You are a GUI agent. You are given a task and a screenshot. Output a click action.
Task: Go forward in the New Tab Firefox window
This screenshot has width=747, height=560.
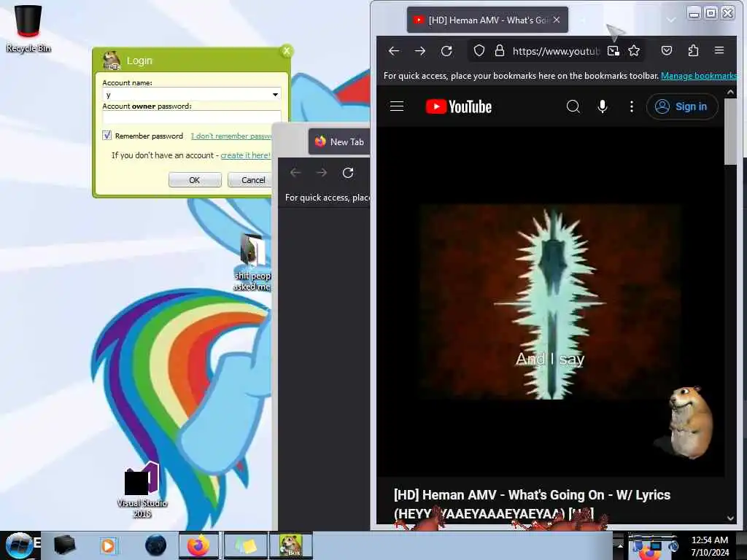pos(322,173)
